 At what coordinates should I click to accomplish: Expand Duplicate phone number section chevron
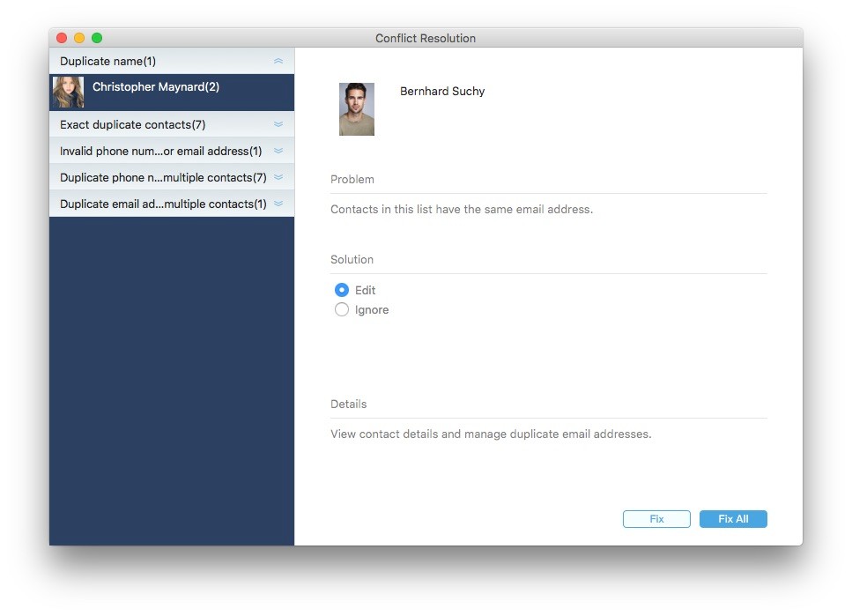(x=278, y=177)
